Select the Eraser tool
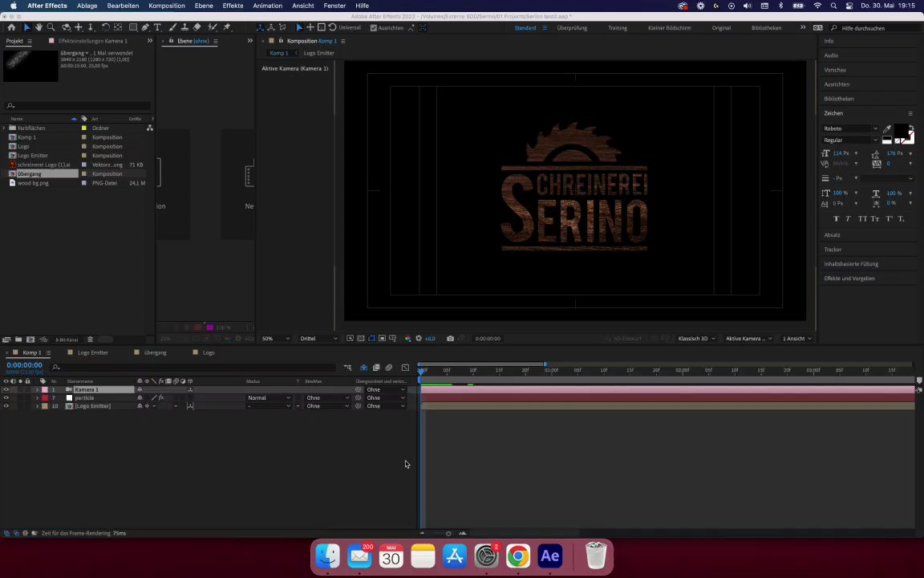Image resolution: width=924 pixels, height=578 pixels. [197, 27]
